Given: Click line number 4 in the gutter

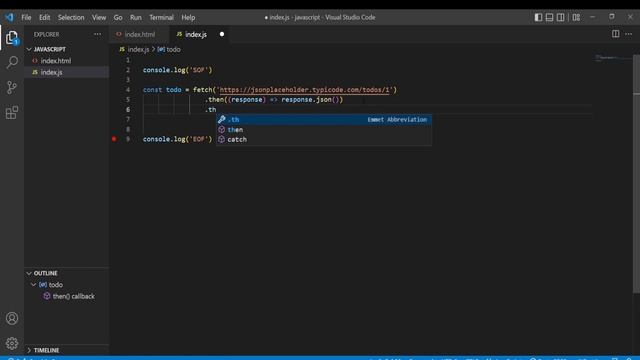Looking at the screenshot, I should 128,90.
